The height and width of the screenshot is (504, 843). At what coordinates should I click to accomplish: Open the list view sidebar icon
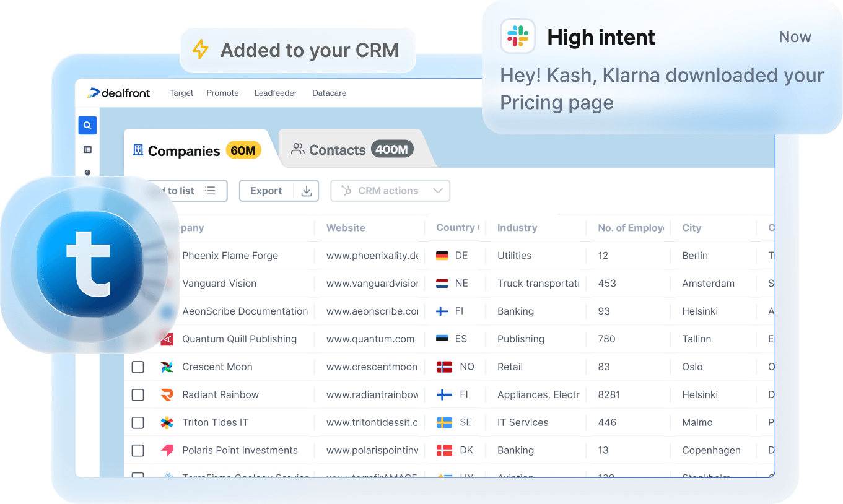(x=87, y=150)
